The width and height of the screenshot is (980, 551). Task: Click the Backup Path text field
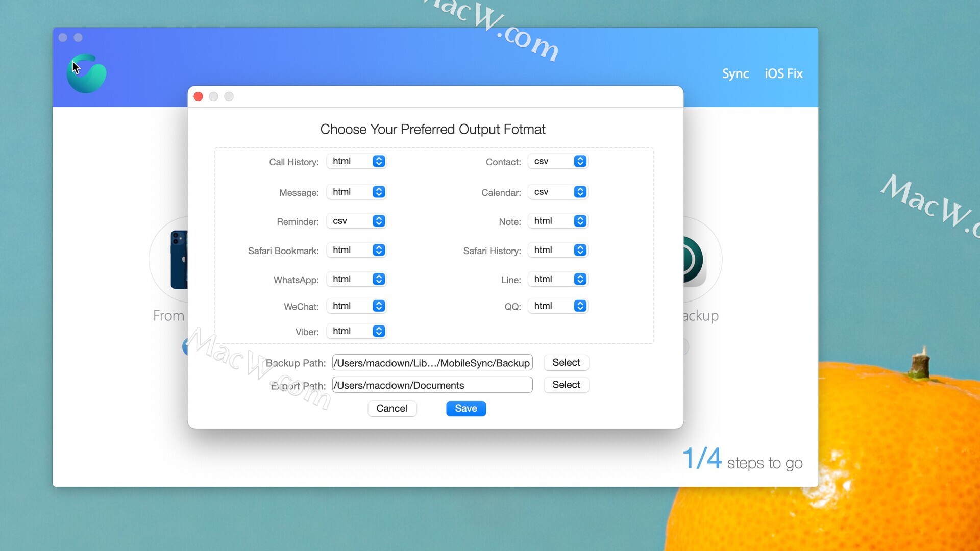point(432,363)
